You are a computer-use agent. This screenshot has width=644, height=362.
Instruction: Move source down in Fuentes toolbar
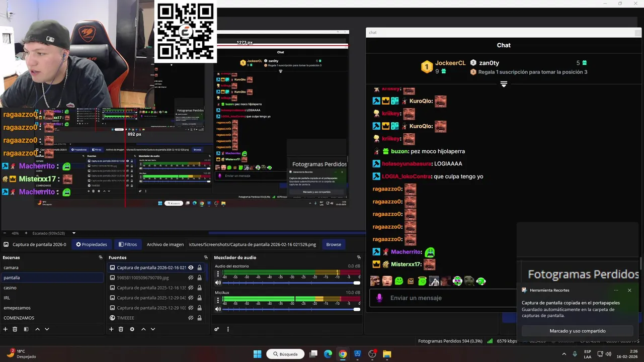[x=153, y=329]
